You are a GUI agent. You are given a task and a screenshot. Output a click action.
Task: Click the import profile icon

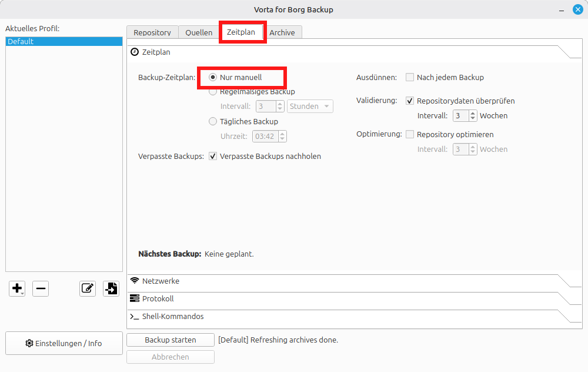[x=111, y=288]
